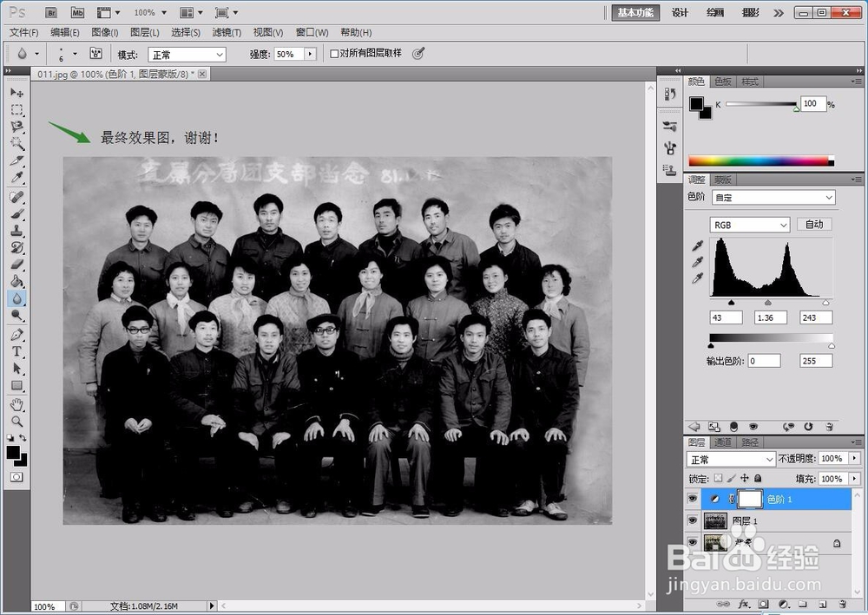Toggle adjustment layer visibility eye in Adjustments panel
868x615 pixels.
point(753,427)
